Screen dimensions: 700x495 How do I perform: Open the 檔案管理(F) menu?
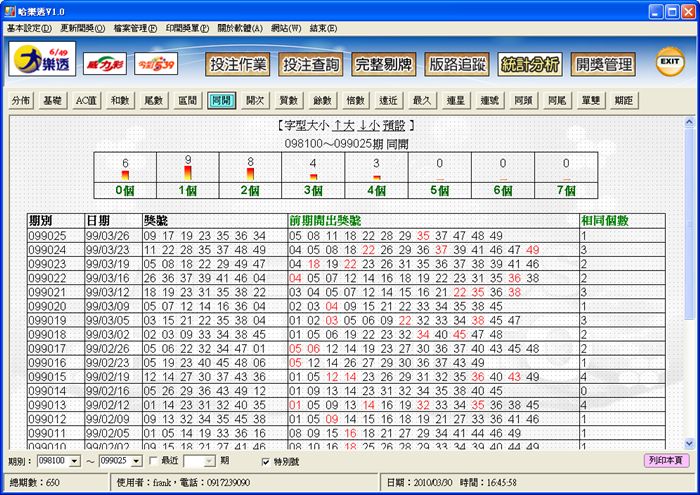[135, 28]
